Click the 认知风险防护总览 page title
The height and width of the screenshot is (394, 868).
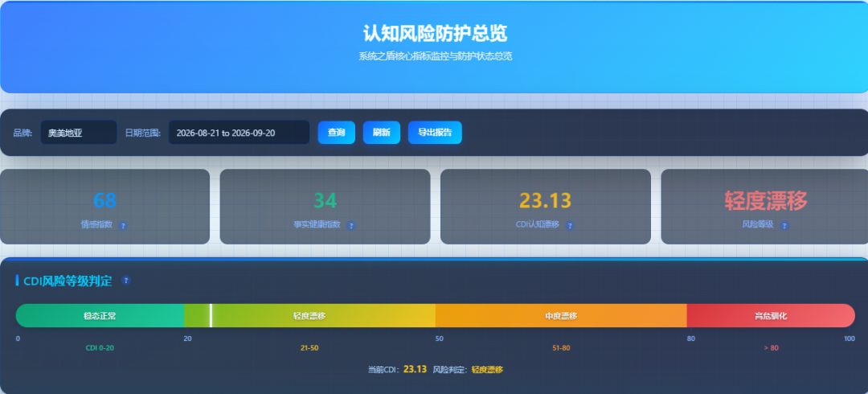(435, 34)
